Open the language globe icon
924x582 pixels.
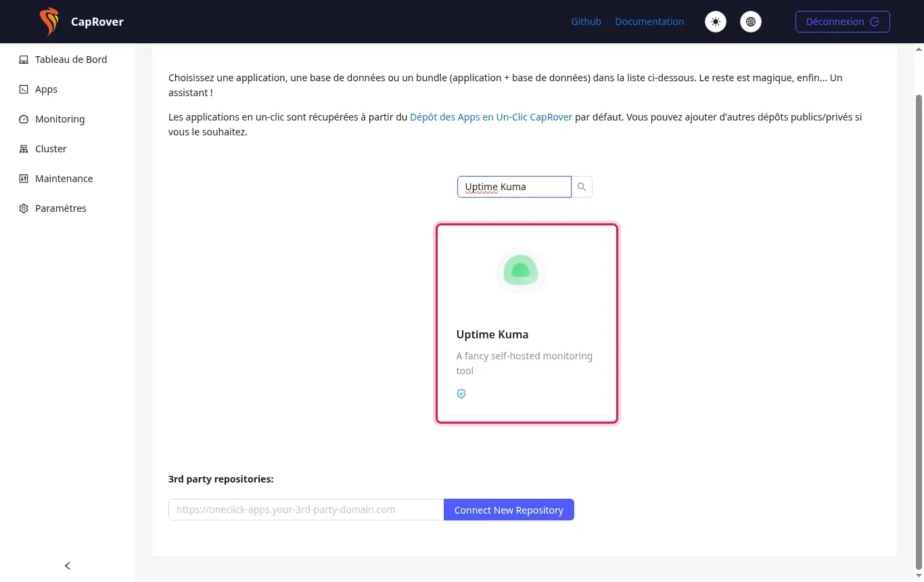(x=751, y=22)
